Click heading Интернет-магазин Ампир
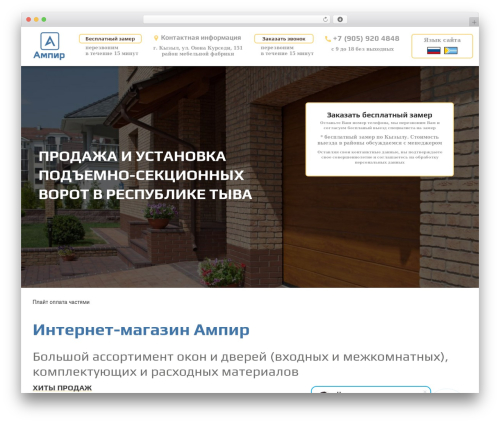This screenshot has width=500, height=423. pos(141,330)
